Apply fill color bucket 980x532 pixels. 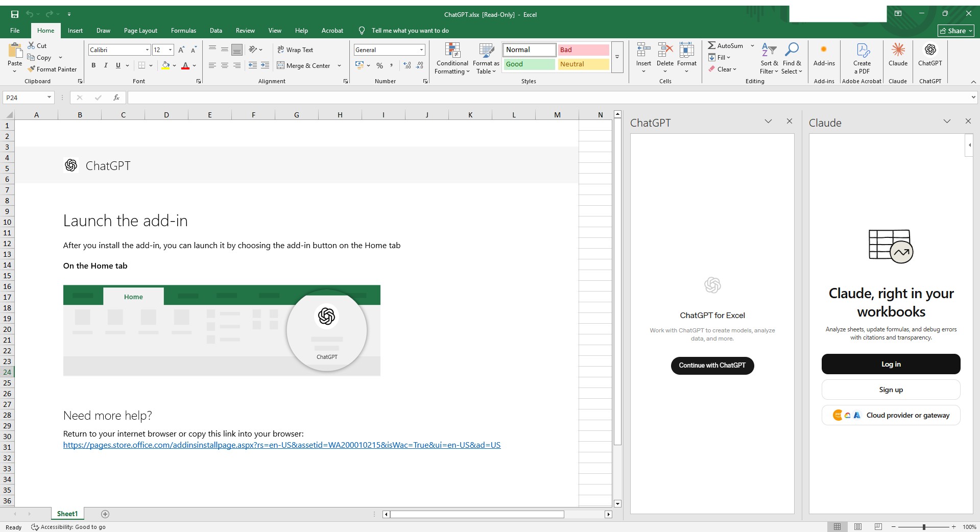pos(165,65)
